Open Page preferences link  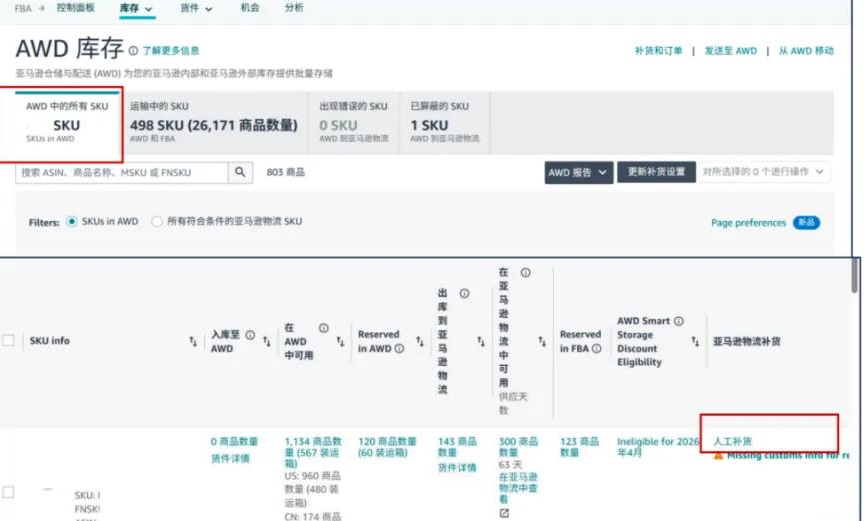[748, 223]
